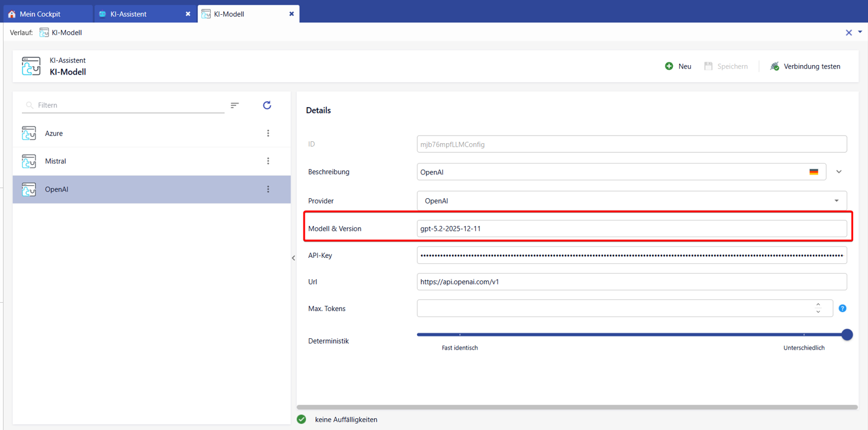The width and height of the screenshot is (868, 430).
Task: Refresh the KI-Modell list
Action: (x=267, y=105)
